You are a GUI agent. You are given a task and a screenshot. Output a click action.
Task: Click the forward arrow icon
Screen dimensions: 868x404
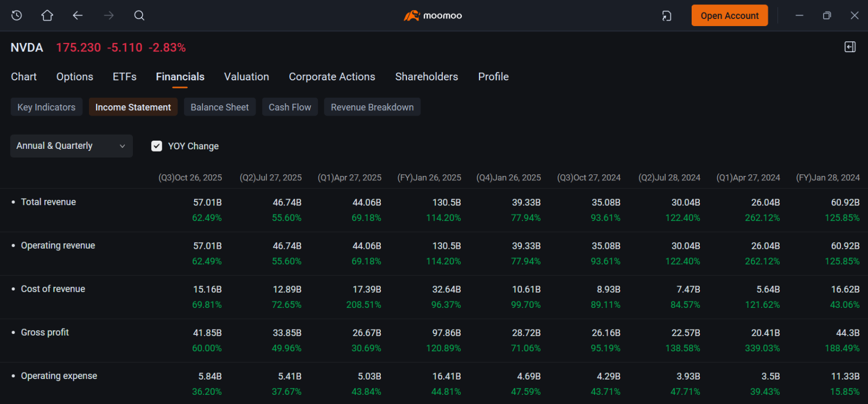(108, 15)
